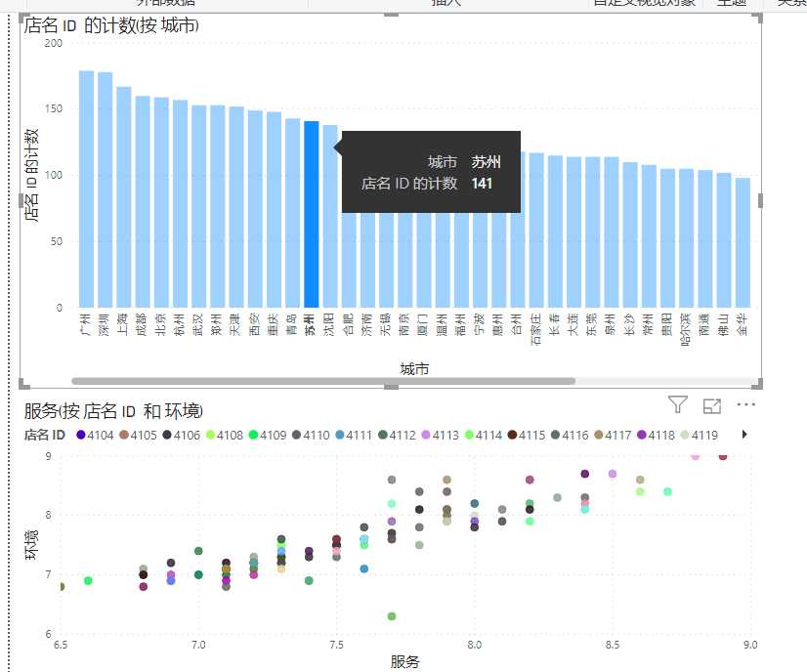Click the 城市 x-axis title

point(414,368)
